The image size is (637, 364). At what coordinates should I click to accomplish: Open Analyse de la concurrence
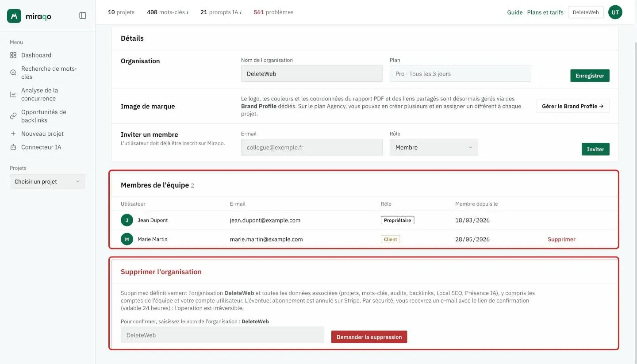39,94
